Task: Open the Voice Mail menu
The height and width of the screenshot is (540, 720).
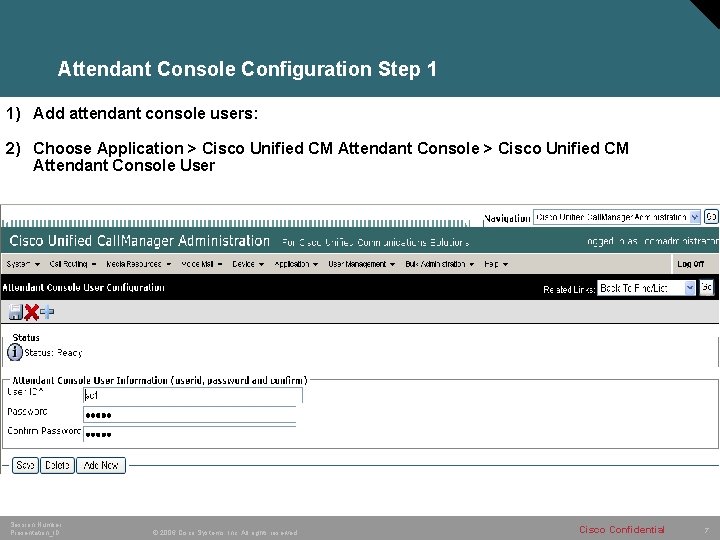Action: tap(201, 264)
